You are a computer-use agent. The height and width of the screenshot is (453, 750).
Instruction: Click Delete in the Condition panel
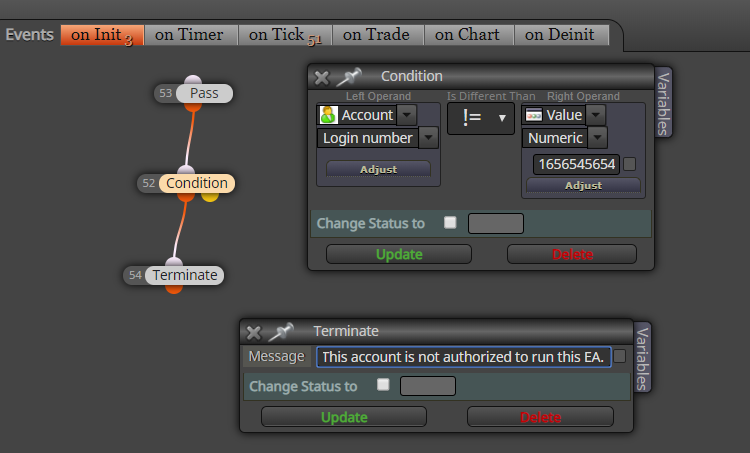click(x=572, y=254)
